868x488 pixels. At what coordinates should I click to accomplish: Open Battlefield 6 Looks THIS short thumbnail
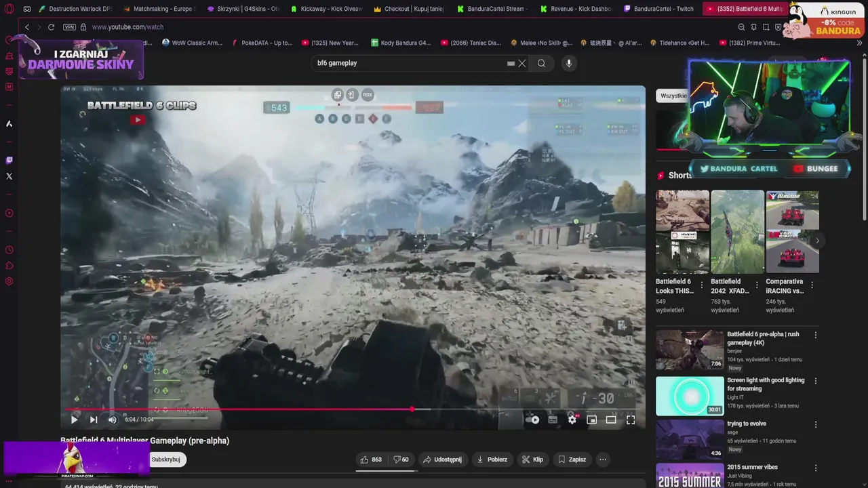(x=682, y=232)
